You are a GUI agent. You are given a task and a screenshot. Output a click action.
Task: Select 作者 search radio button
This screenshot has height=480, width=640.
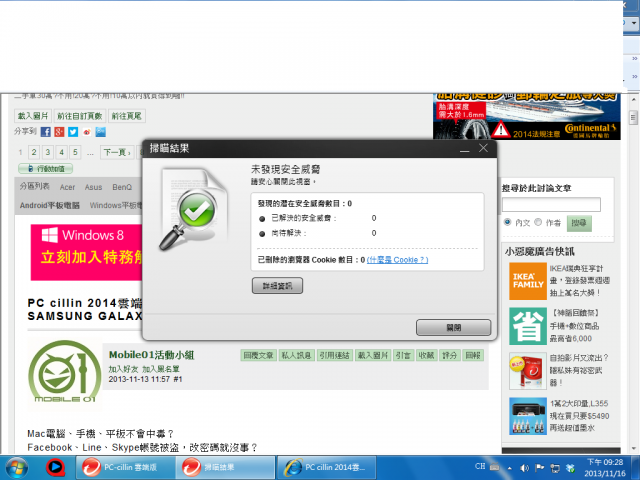coord(538,222)
